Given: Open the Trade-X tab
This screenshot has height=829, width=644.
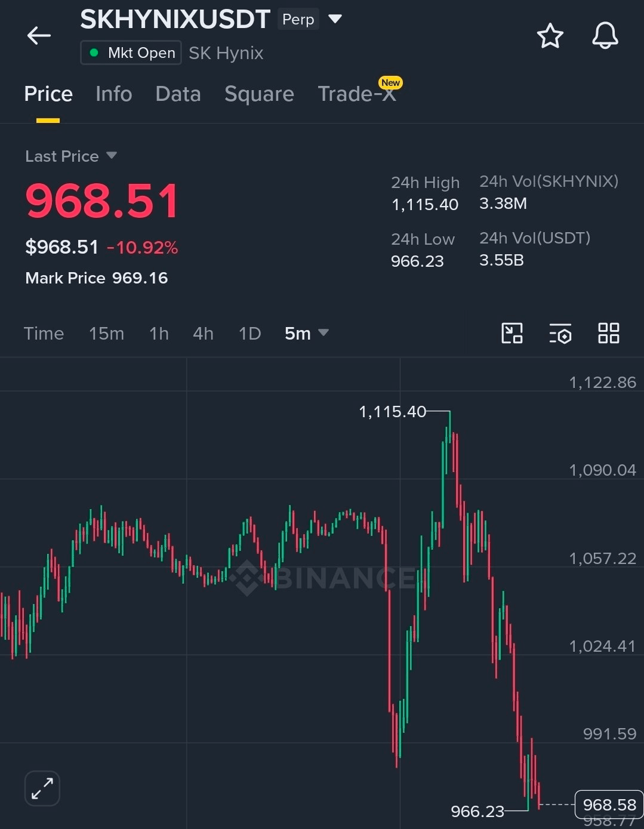Looking at the screenshot, I should 357,94.
